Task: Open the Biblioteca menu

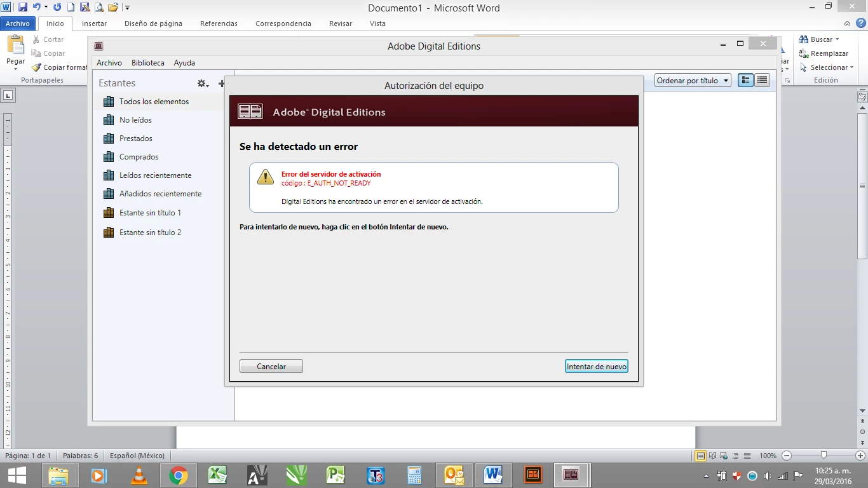Action: 148,63
